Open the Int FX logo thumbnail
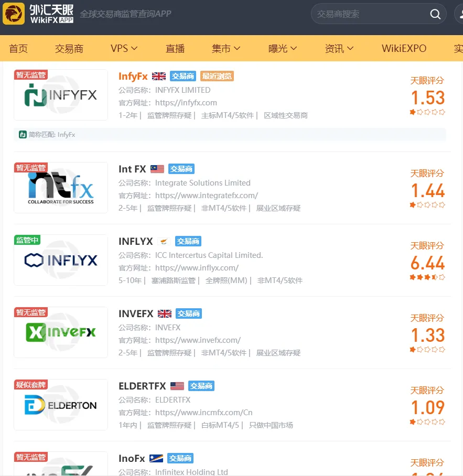This screenshot has width=463, height=476. [61, 188]
